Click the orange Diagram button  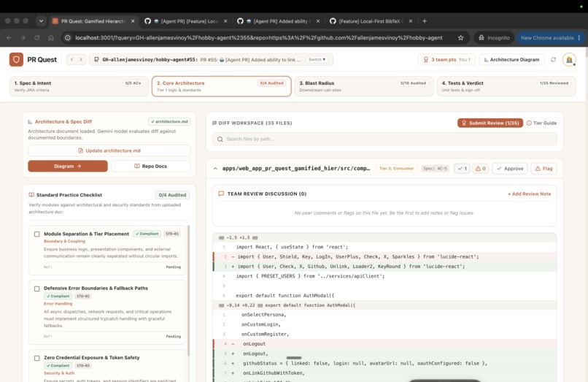pos(68,166)
